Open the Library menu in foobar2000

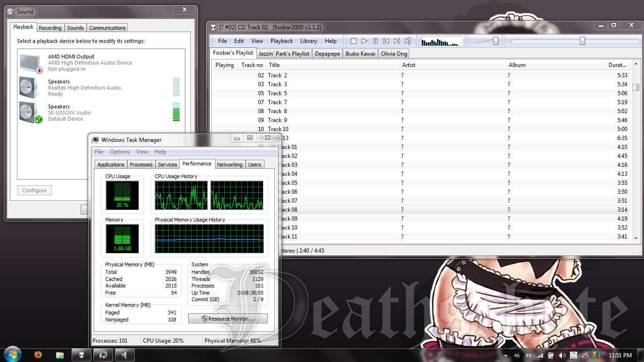coord(309,41)
